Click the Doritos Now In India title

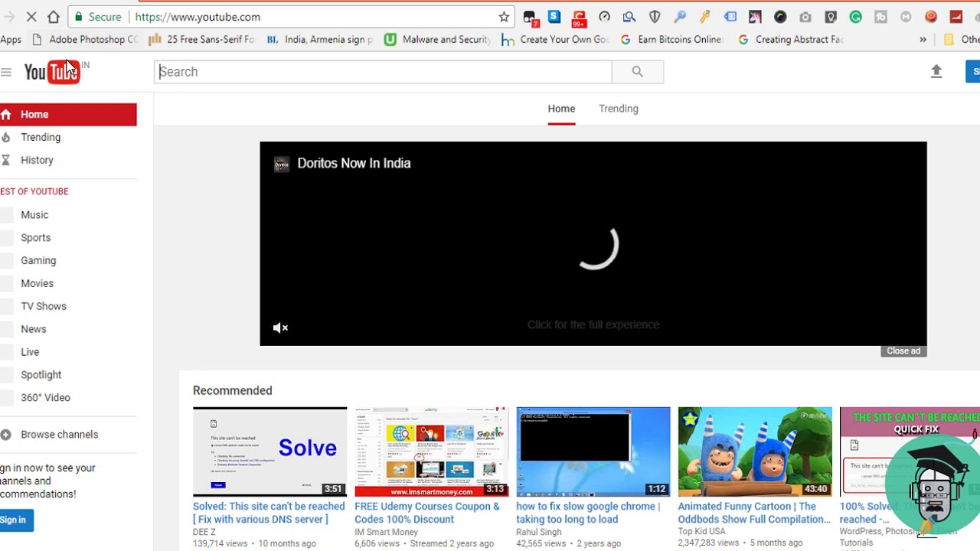tap(354, 163)
